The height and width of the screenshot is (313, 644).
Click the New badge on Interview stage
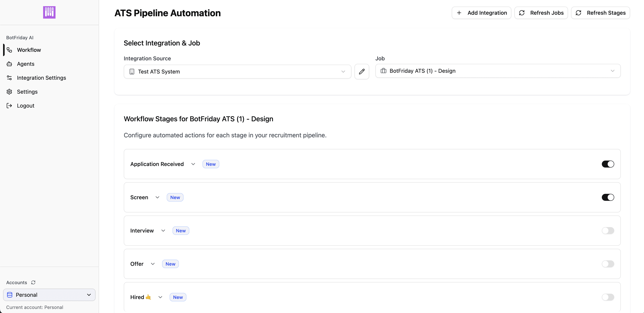pyautogui.click(x=181, y=231)
